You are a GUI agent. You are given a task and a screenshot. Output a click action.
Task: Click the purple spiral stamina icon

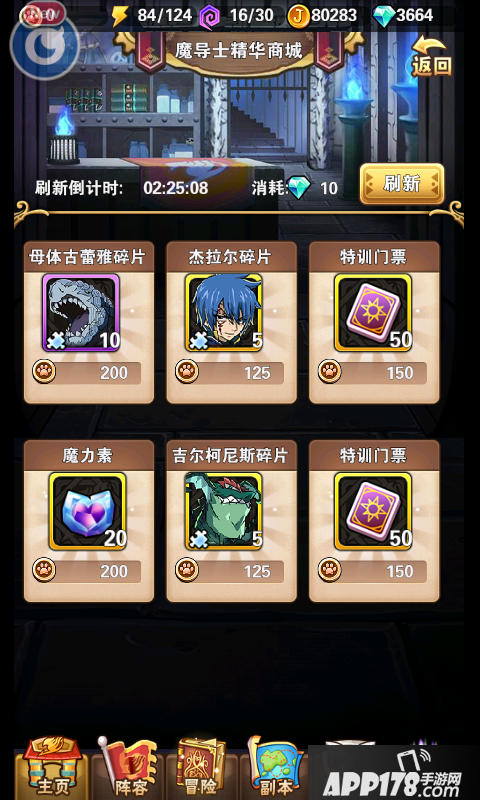tap(209, 16)
